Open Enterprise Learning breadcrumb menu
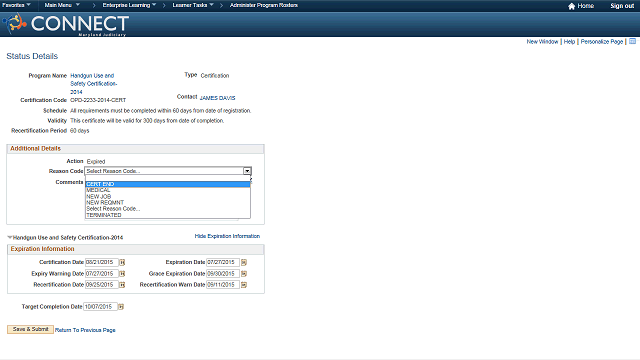The image size is (640, 360). [x=129, y=5]
